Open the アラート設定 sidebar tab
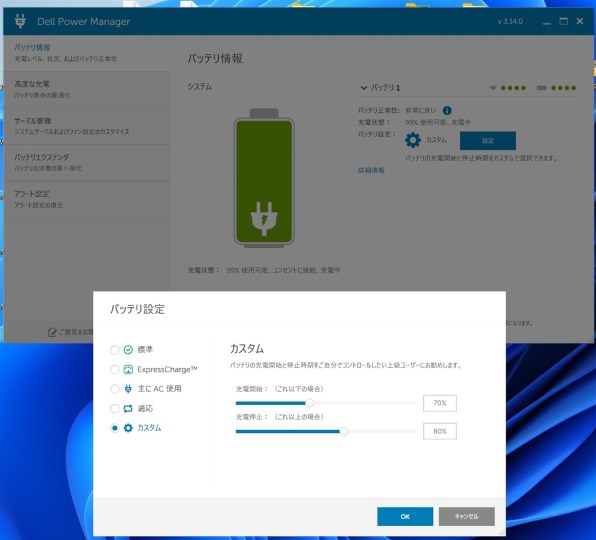The image size is (596, 540). (x=87, y=200)
